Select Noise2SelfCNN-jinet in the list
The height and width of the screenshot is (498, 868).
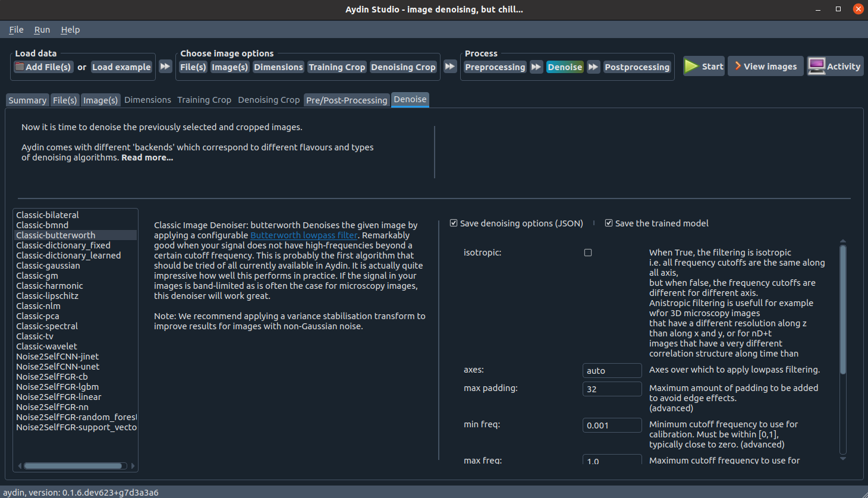click(76, 357)
